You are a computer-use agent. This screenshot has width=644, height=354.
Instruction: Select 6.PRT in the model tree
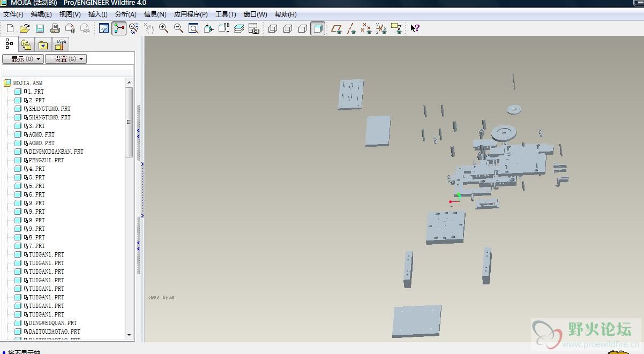[37, 194]
